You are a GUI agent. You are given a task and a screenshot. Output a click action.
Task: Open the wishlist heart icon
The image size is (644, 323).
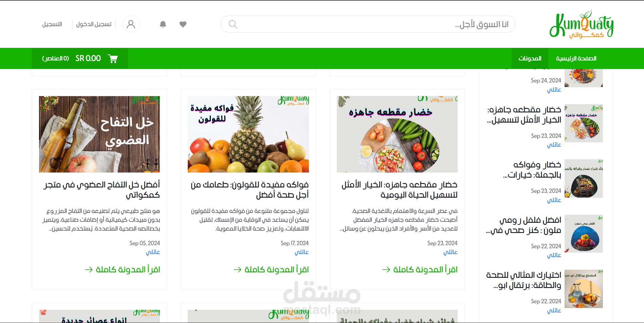183,24
